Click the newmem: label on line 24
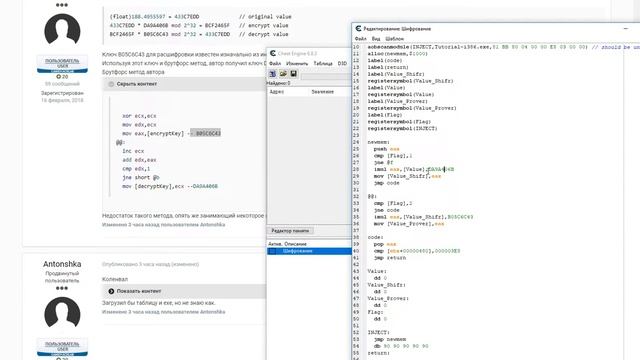 pyautogui.click(x=378, y=142)
